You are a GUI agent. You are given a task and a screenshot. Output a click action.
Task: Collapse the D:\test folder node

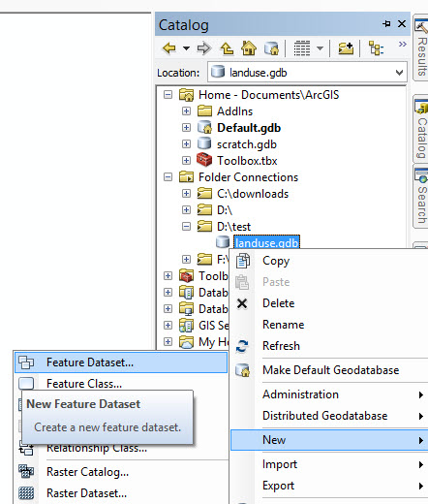click(186, 227)
